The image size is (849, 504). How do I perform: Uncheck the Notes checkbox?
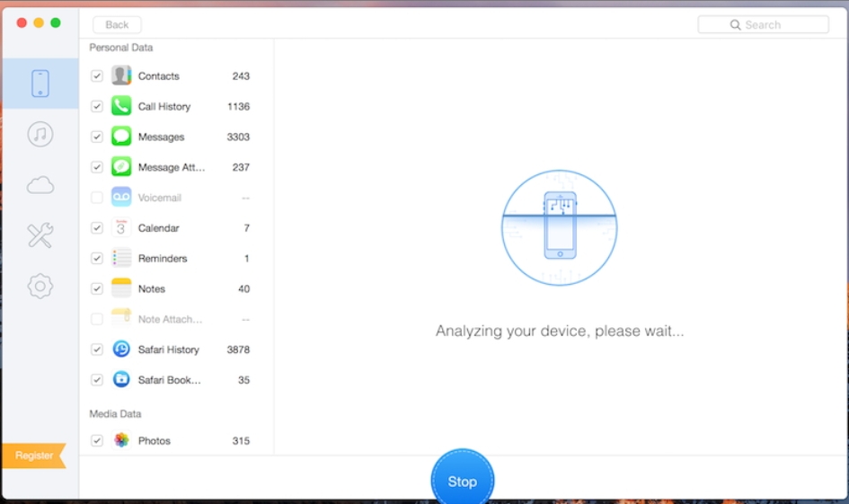click(x=97, y=288)
